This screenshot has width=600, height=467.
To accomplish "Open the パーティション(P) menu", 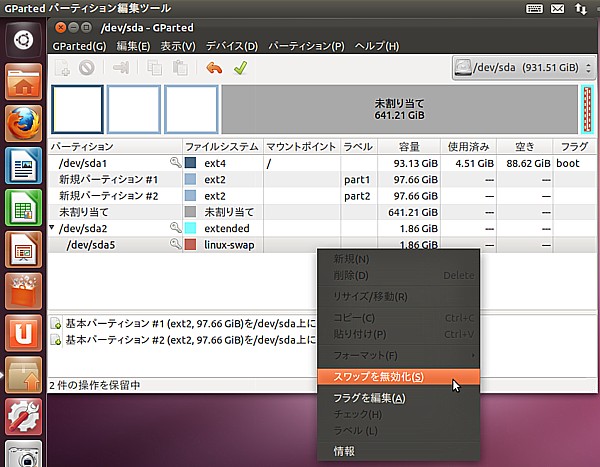I will pos(307,46).
